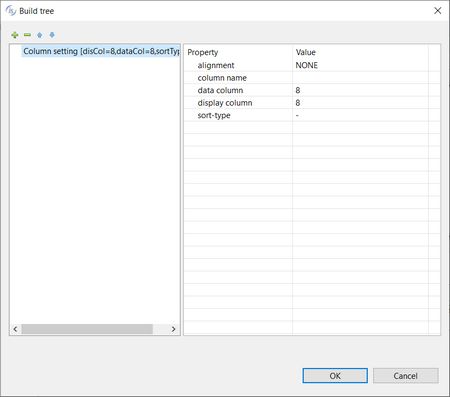Image resolution: width=450 pixels, height=397 pixels.
Task: Click the Cancel button
Action: (x=405, y=376)
